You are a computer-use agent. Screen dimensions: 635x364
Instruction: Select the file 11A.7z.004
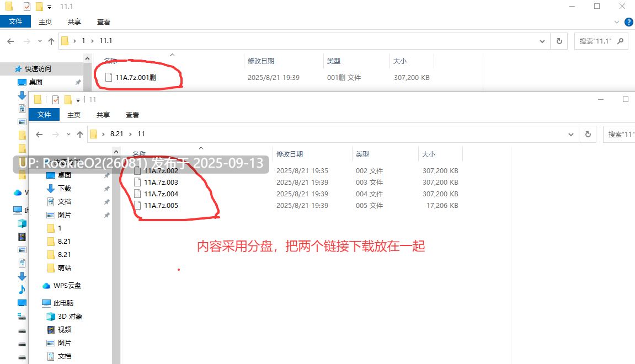[x=161, y=194]
